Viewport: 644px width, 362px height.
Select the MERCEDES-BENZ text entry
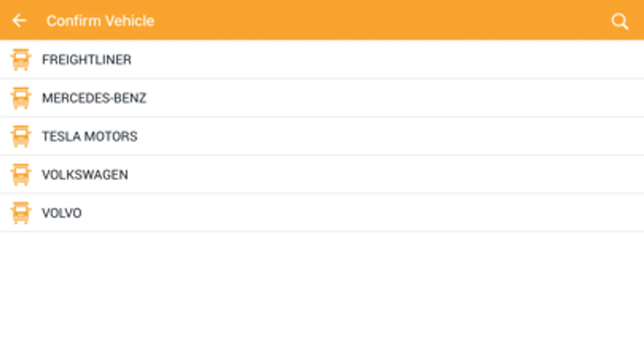click(x=94, y=98)
